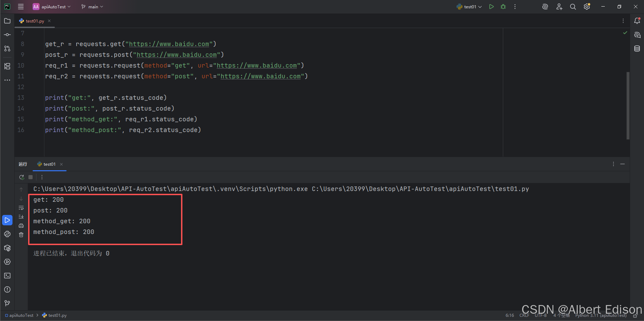Start debugging with the bug icon
The height and width of the screenshot is (321, 644).
click(x=503, y=7)
